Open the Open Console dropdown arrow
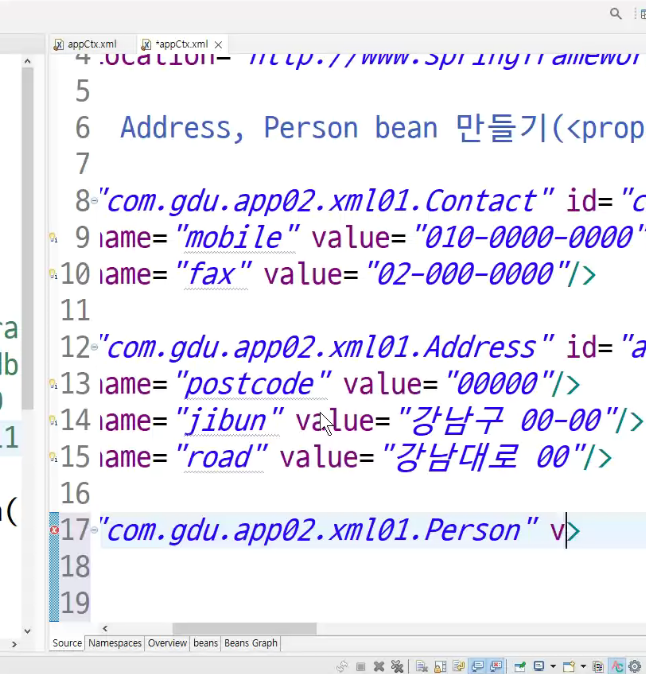Screen dimensions: 646x674 pyautogui.click(x=583, y=667)
